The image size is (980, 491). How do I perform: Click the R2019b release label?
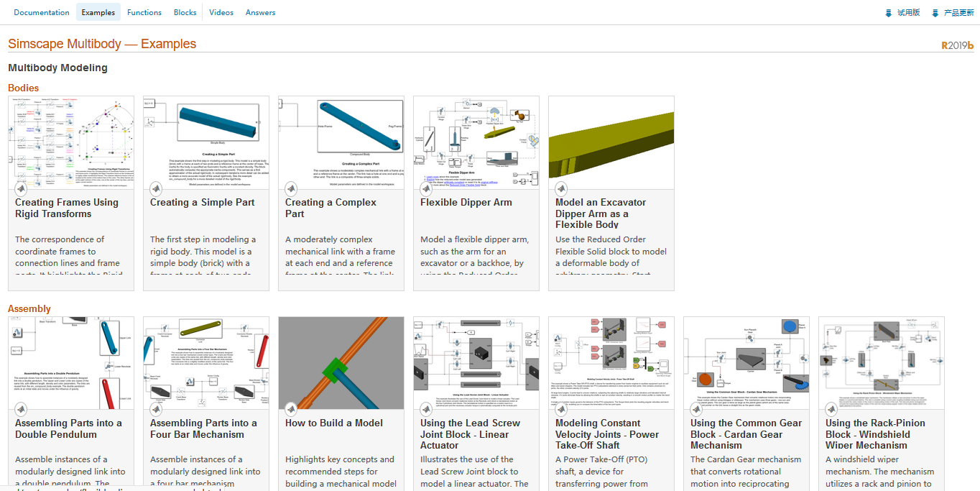(x=957, y=45)
